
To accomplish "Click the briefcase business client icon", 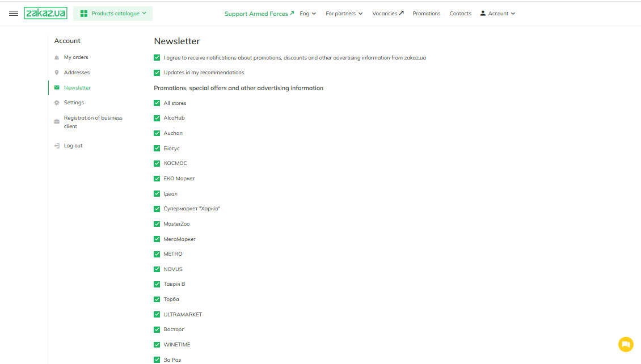I will tap(57, 122).
